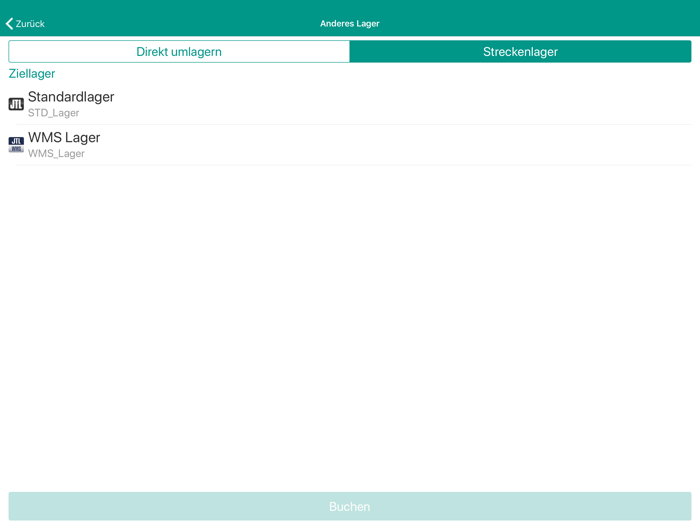Select the WMS Lager entry

(x=350, y=145)
